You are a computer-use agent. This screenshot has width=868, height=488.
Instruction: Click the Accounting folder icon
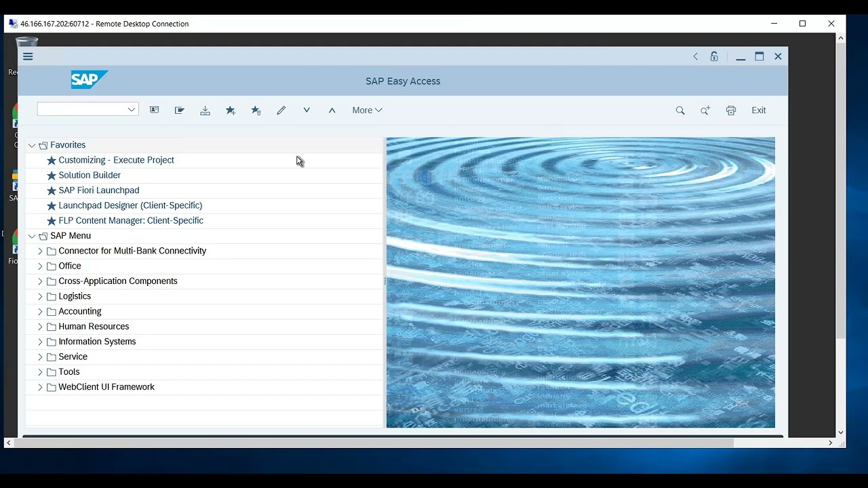[52, 312]
